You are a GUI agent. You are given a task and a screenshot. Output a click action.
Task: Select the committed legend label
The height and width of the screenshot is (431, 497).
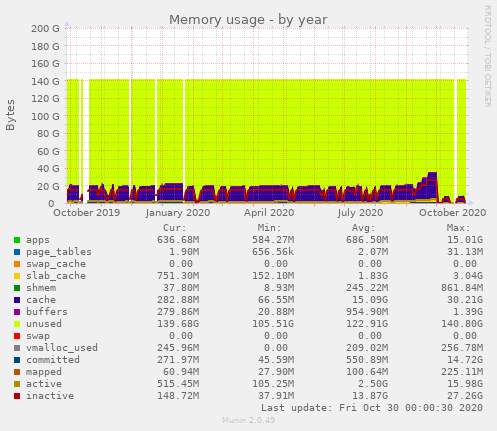tap(53, 360)
